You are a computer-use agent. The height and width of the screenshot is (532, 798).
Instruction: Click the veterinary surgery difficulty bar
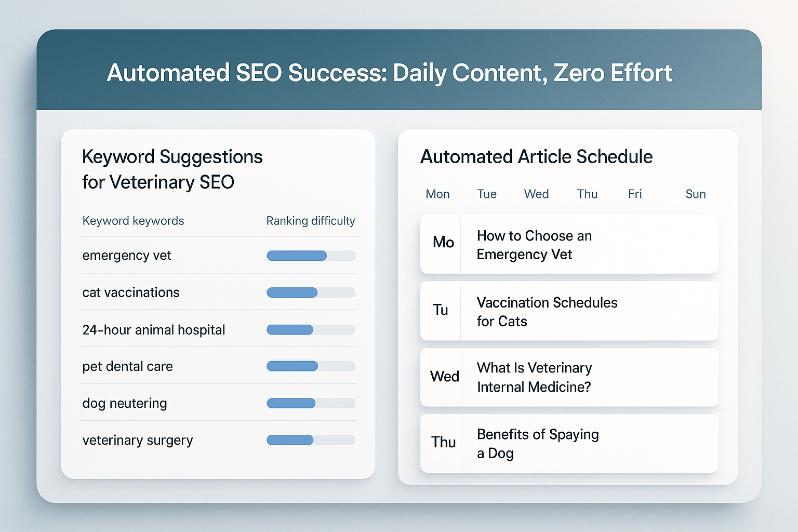[311, 440]
